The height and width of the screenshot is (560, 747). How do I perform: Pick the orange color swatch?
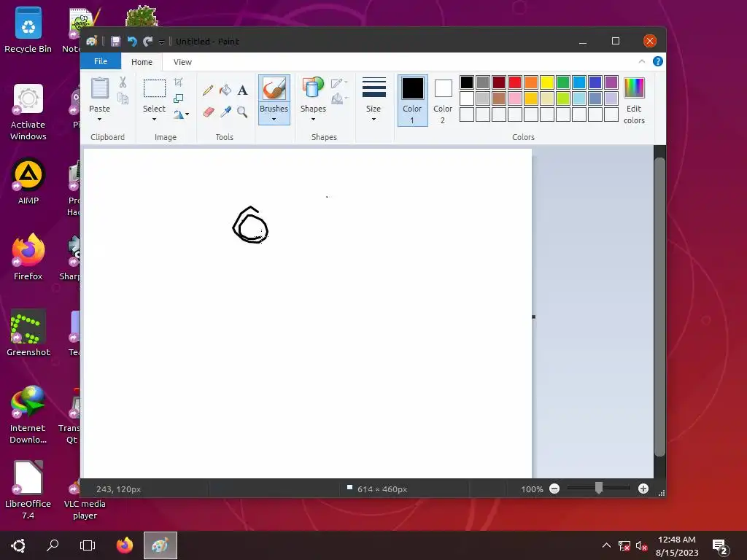(x=531, y=82)
